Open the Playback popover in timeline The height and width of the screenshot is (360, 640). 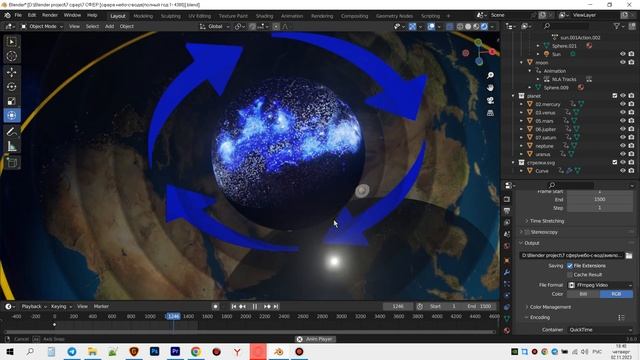tap(33, 307)
